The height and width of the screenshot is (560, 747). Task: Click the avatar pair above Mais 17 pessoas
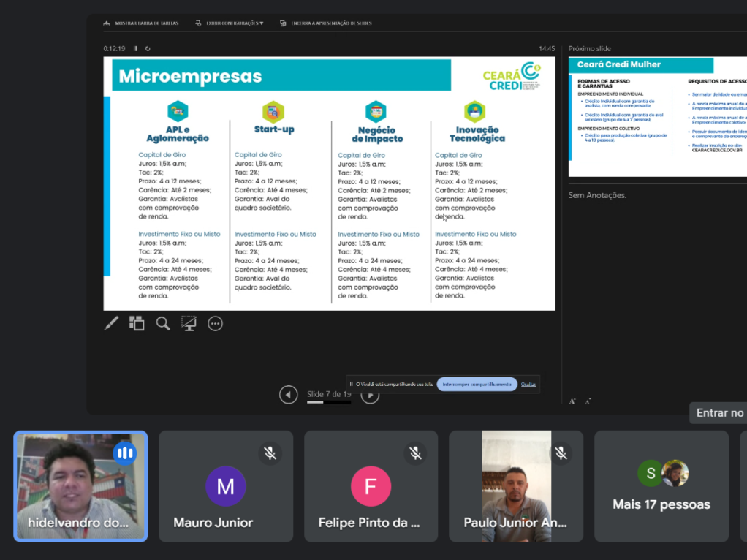663,473
